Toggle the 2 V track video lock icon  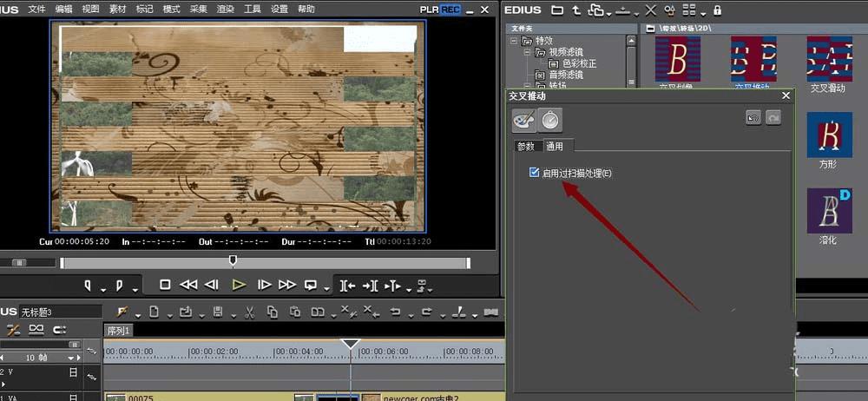pos(74,371)
